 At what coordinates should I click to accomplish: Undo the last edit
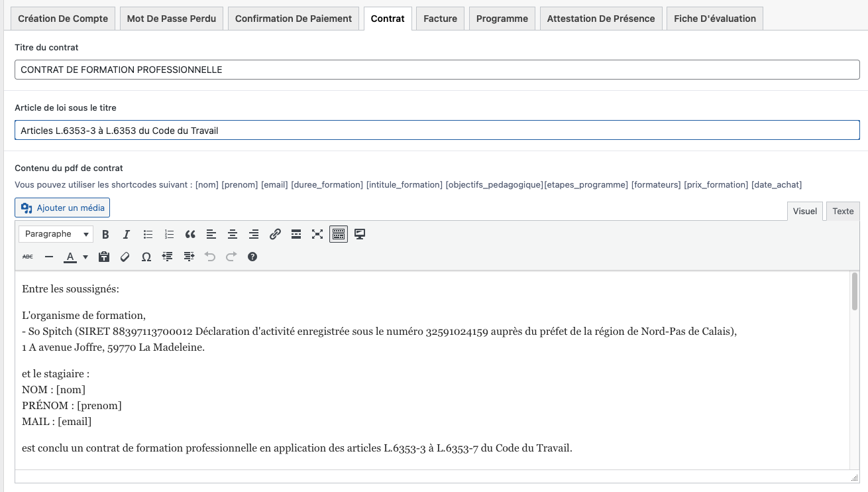210,257
